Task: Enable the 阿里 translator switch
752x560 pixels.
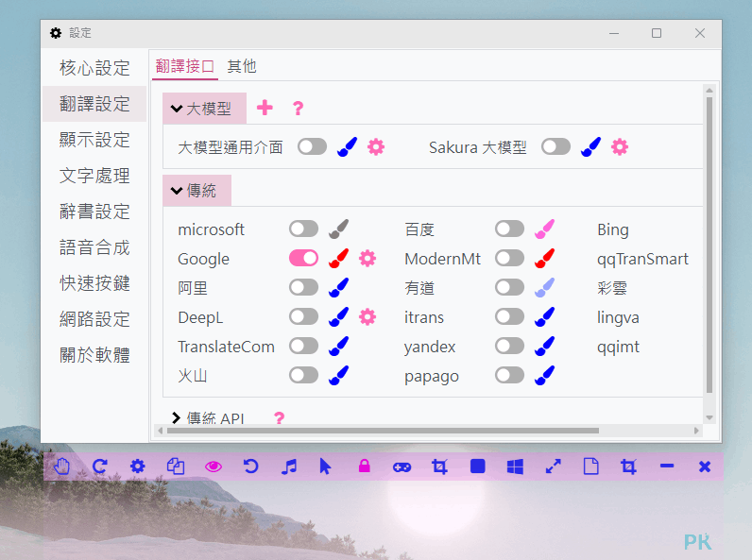Action: [x=303, y=287]
